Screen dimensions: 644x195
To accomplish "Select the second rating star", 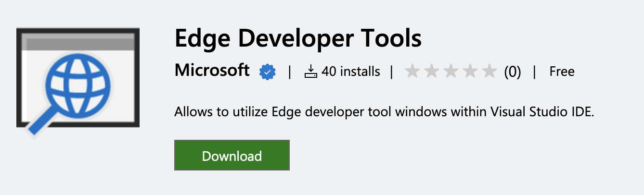I will pos(432,72).
